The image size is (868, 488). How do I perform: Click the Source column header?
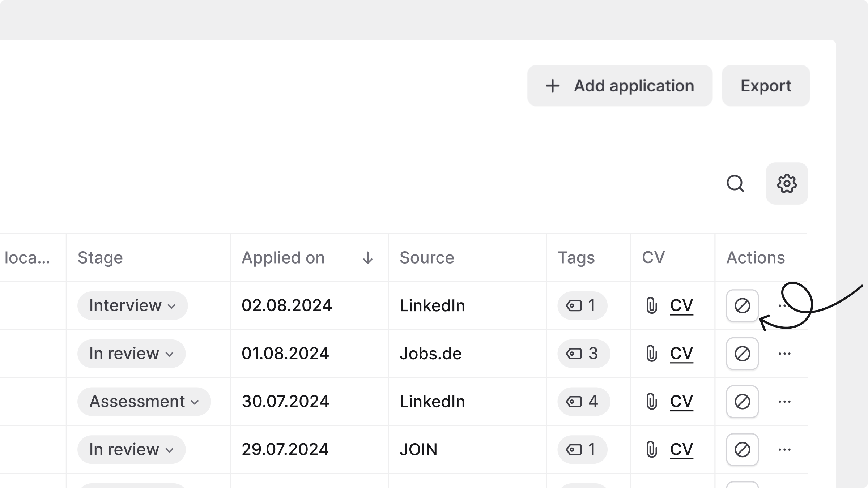(x=427, y=258)
